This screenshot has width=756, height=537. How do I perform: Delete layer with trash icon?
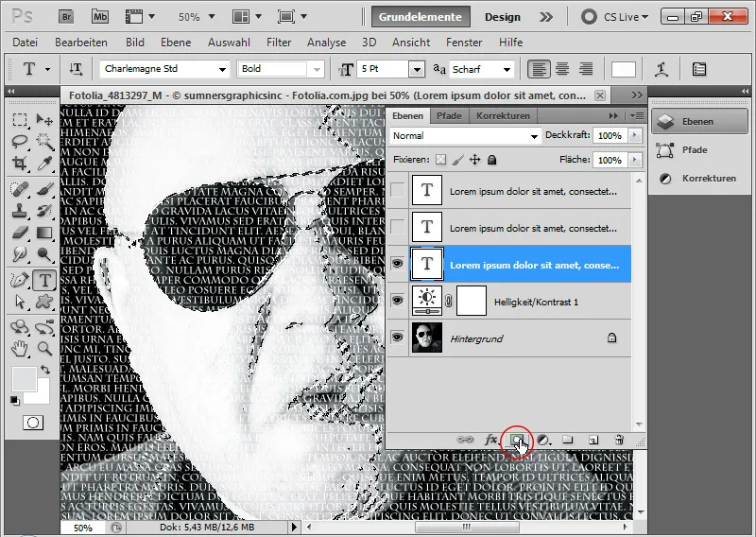tap(619, 440)
